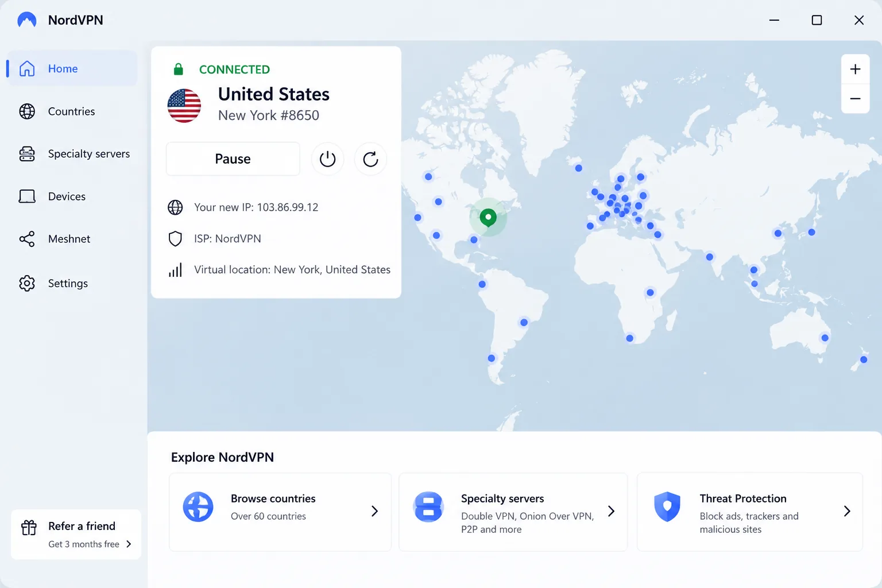Click the NordVPN logo icon
This screenshot has height=588, width=882.
[x=27, y=20]
